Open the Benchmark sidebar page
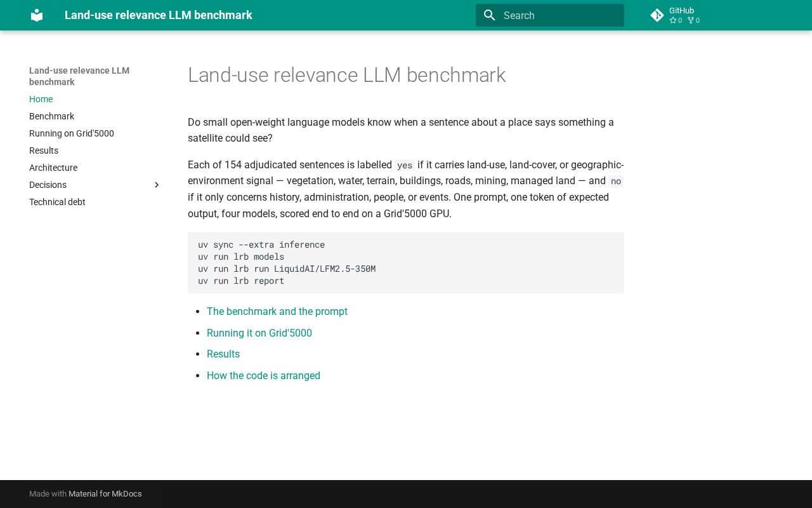This screenshot has height=508, width=812. [x=51, y=116]
